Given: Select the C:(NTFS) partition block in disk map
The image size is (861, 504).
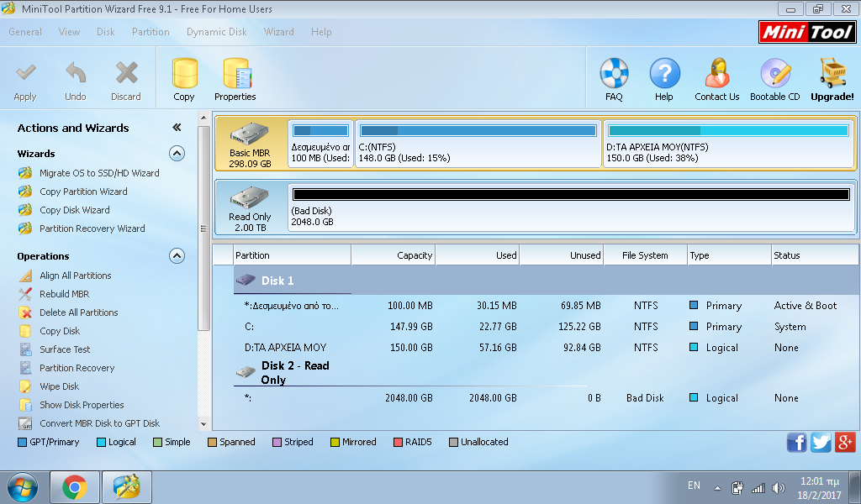Looking at the screenshot, I should (478, 144).
